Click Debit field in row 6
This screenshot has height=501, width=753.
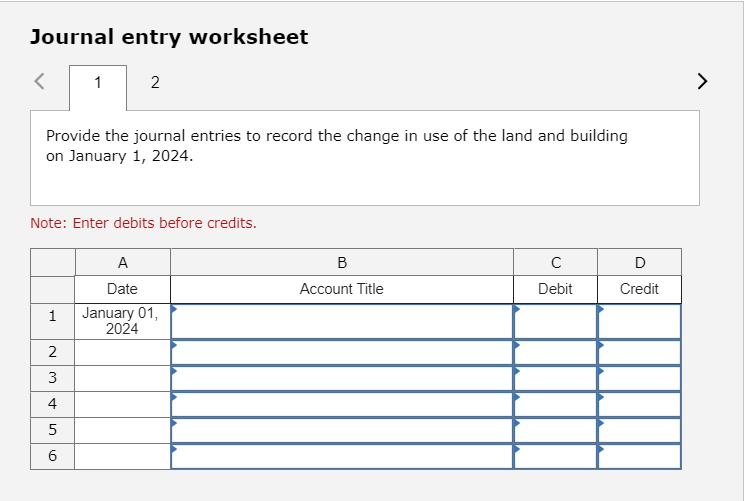pyautogui.click(x=555, y=456)
